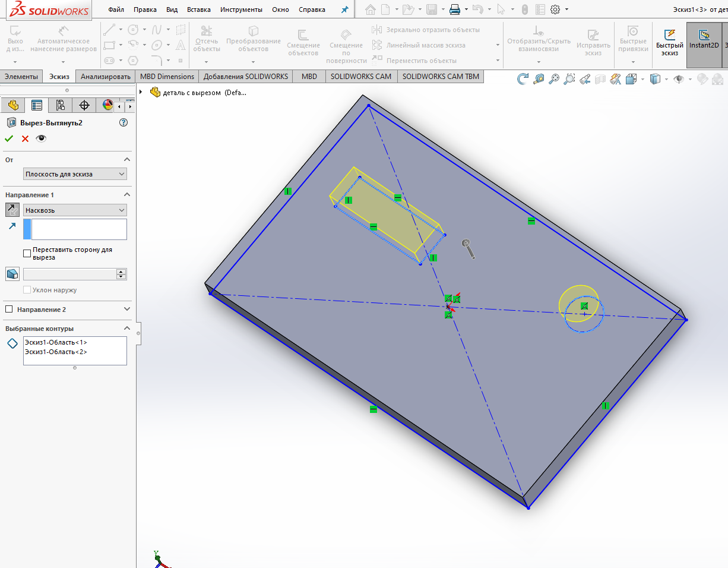
Task: Switch to FeatureManager design tree tab
Action: 13,105
